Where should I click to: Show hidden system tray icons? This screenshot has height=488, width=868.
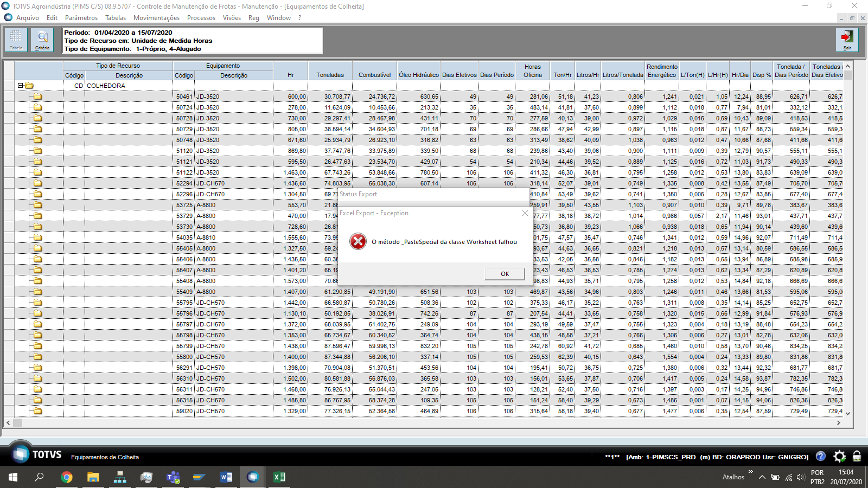click(x=762, y=477)
